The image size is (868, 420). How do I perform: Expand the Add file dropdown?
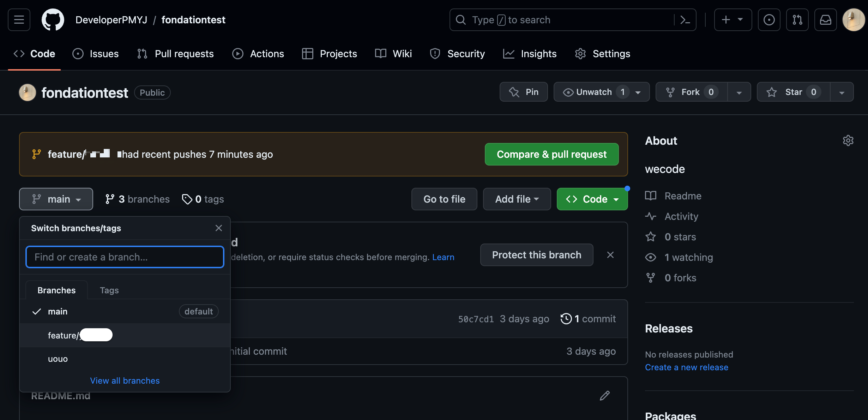click(x=517, y=199)
